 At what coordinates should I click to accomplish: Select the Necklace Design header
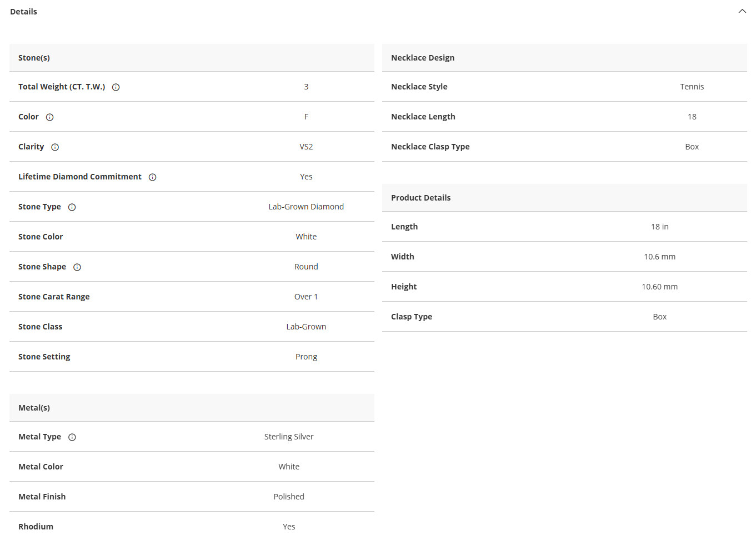coord(564,58)
